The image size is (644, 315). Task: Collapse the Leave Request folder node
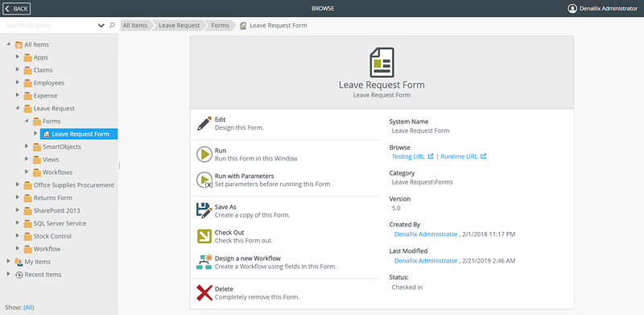[18, 108]
